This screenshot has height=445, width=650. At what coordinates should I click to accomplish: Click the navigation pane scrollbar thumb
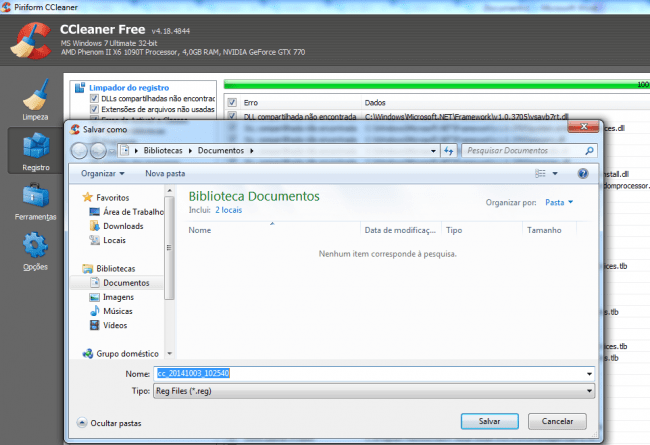tap(169, 248)
